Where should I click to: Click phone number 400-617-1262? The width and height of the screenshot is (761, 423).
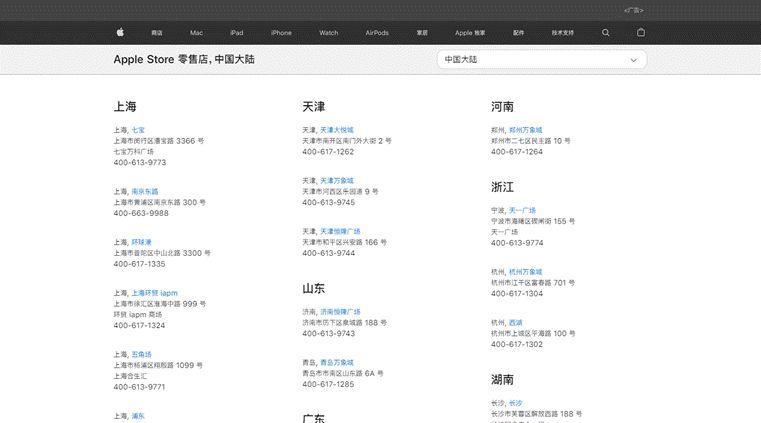click(x=328, y=152)
